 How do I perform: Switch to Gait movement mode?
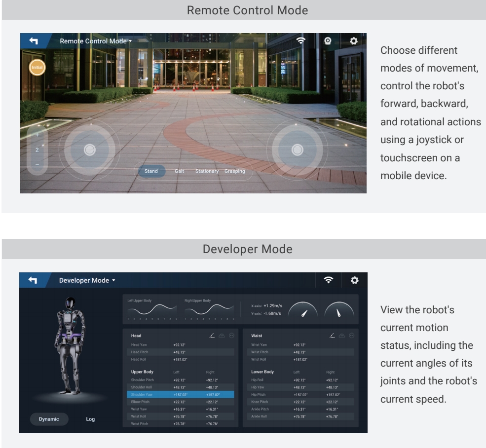tap(179, 171)
